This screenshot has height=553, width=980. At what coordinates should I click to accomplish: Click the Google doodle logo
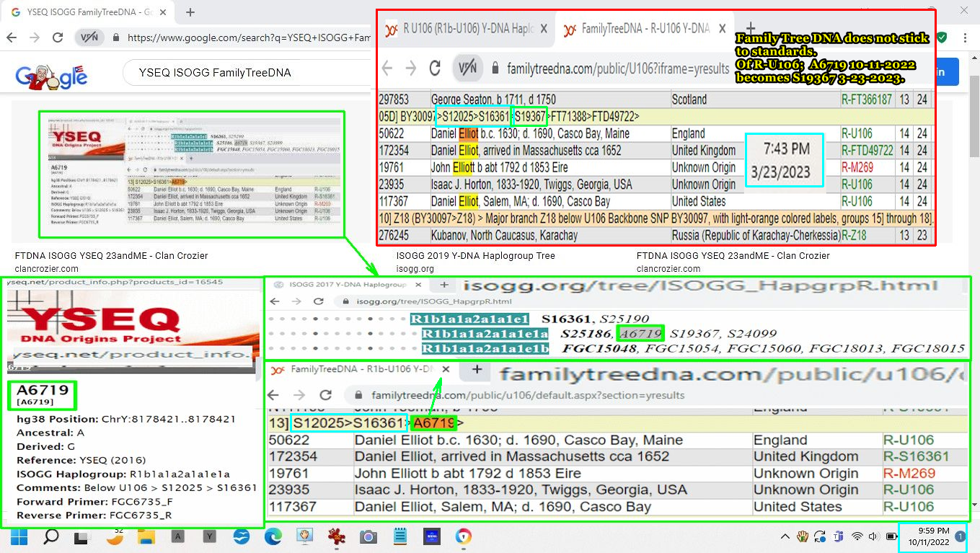51,76
